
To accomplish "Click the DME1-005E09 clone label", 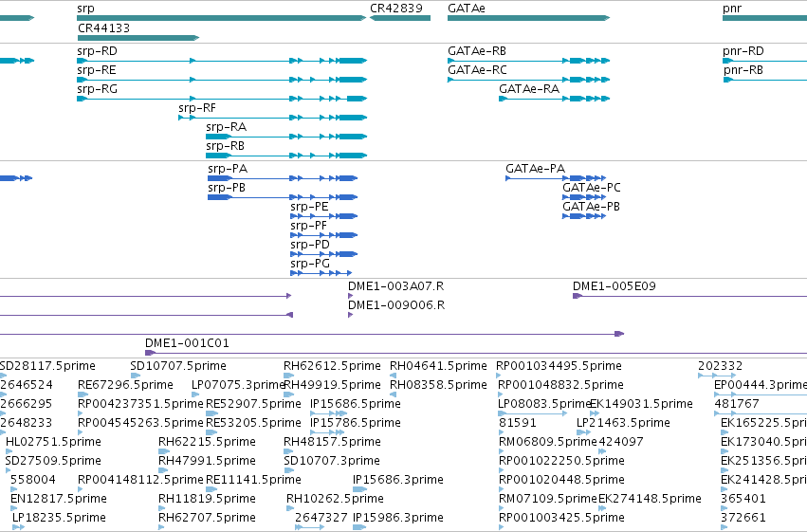I will pyautogui.click(x=614, y=286).
